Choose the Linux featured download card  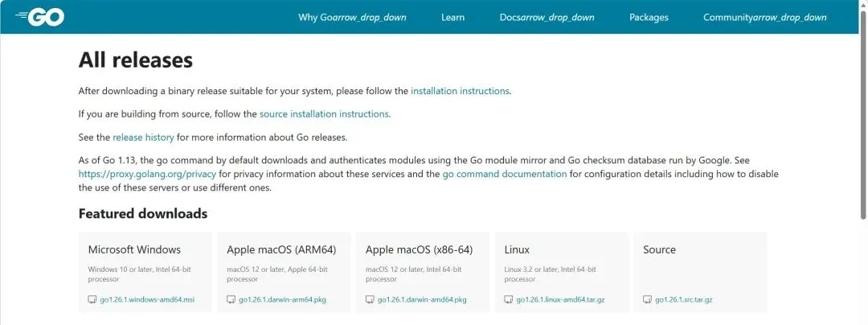(x=561, y=271)
